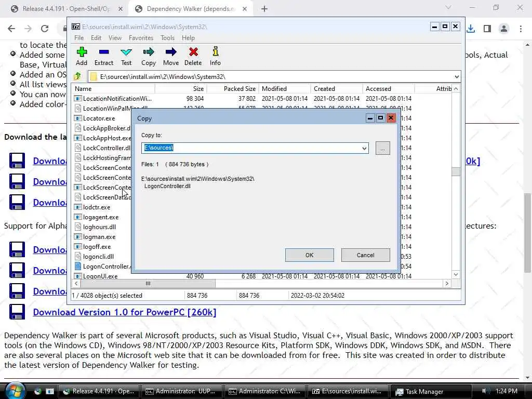Sort by the Packed Size column header
The image size is (532, 399).
[233, 88]
